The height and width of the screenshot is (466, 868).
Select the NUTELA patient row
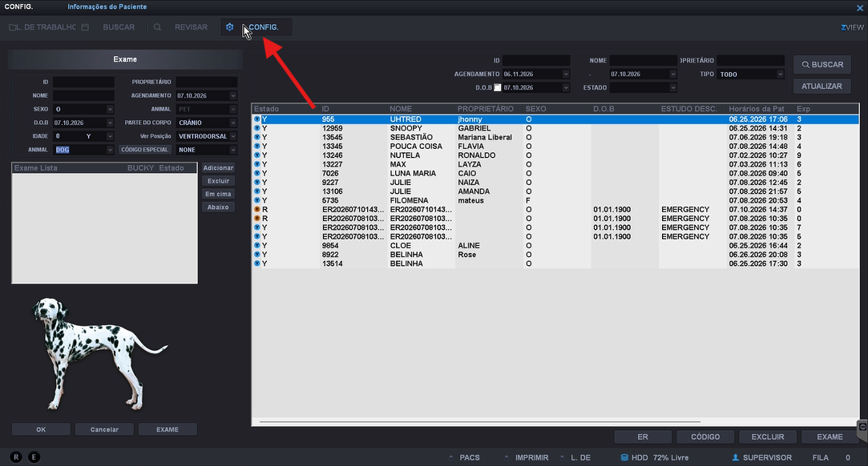click(x=555, y=155)
